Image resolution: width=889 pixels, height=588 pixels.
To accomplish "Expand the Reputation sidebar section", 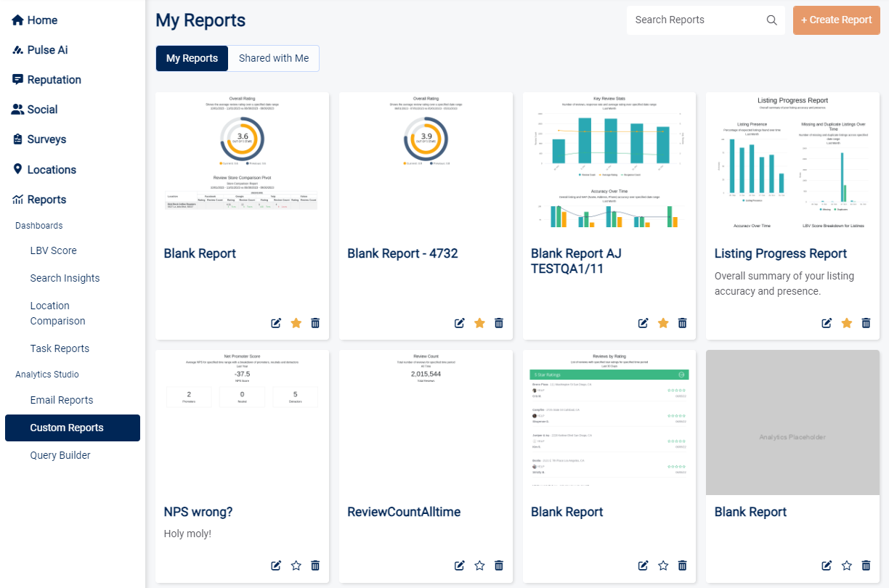I will 54,80.
